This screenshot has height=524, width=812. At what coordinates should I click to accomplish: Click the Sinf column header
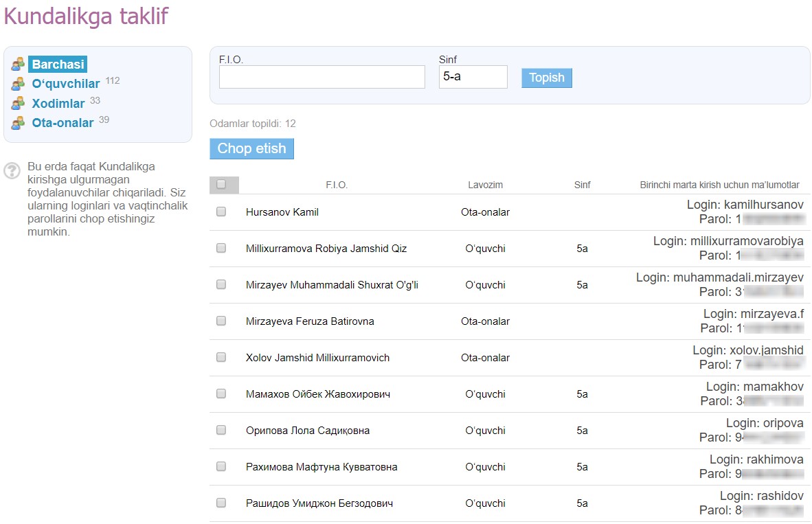(582, 185)
